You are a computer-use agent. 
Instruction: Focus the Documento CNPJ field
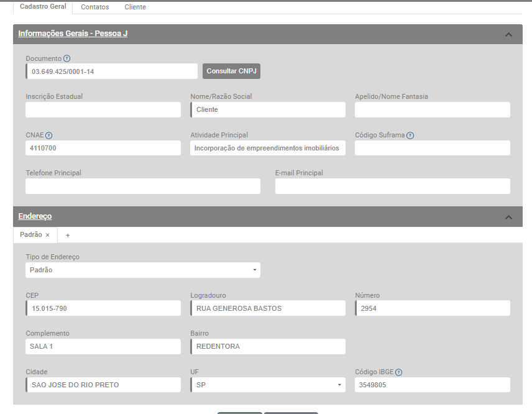click(112, 71)
